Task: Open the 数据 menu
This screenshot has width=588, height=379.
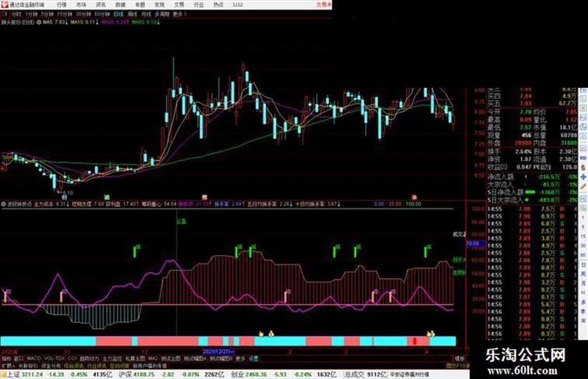Action: pos(120,5)
